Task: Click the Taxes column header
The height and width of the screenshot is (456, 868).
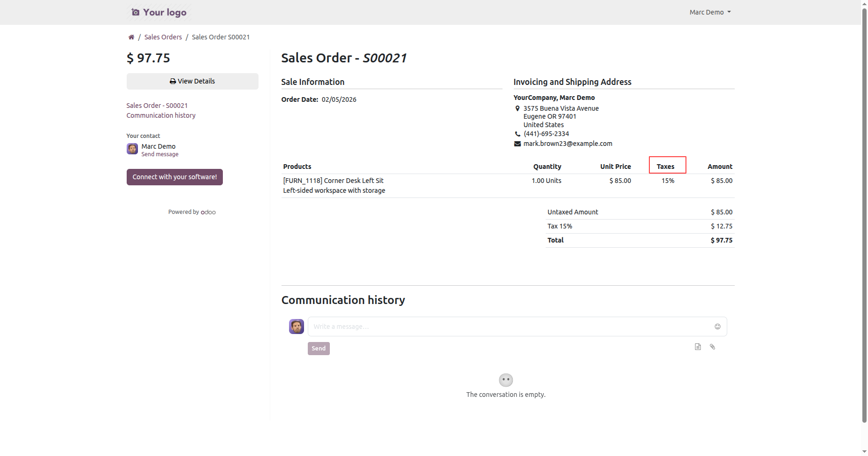Action: 665,167
